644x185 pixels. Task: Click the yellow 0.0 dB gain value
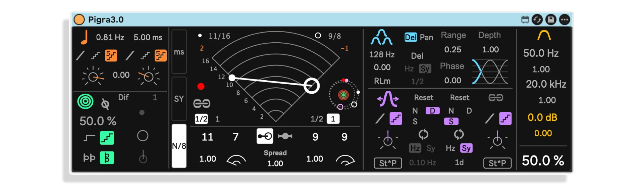click(542, 118)
